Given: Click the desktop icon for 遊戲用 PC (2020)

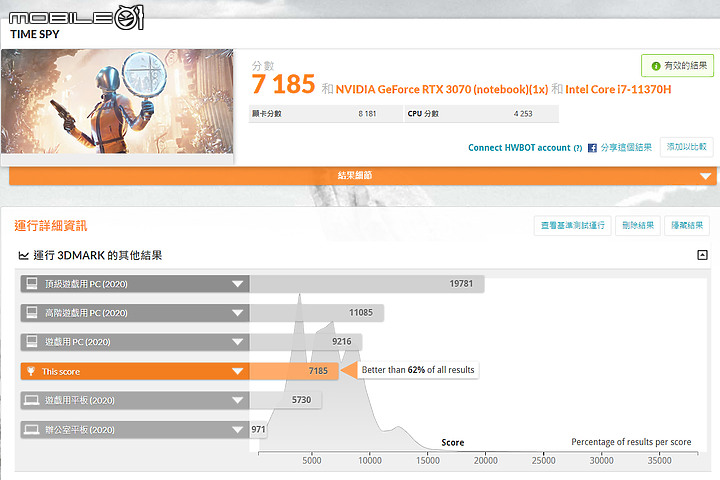Looking at the screenshot, I should click(32, 341).
